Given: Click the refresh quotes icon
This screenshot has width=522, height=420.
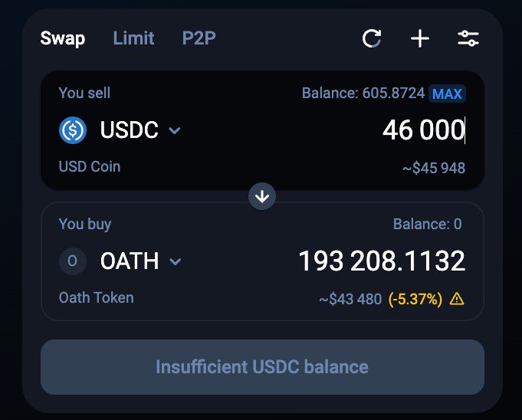Looking at the screenshot, I should pyautogui.click(x=372, y=38).
